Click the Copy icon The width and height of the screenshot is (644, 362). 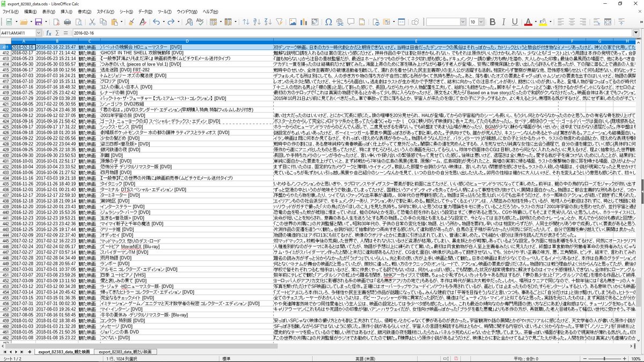tap(104, 22)
